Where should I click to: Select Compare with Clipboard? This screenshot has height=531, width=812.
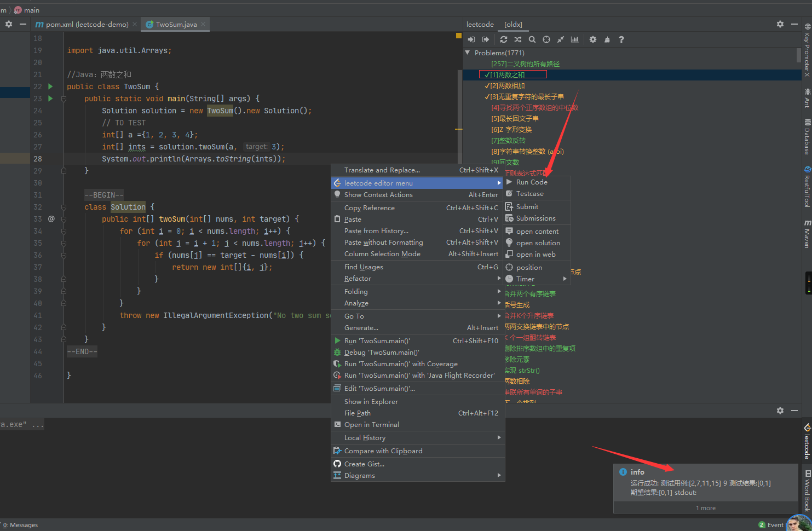(x=418, y=451)
